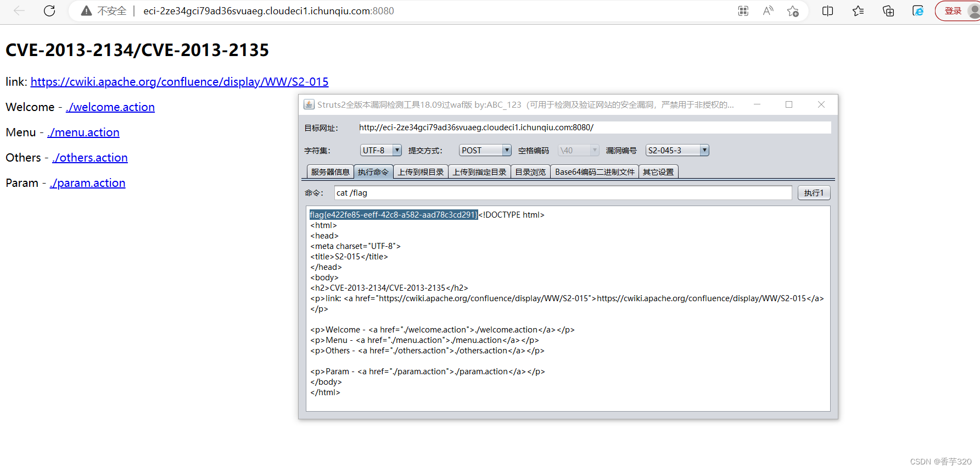Open the ./welcome.action link
980x471 pixels.
tap(110, 107)
